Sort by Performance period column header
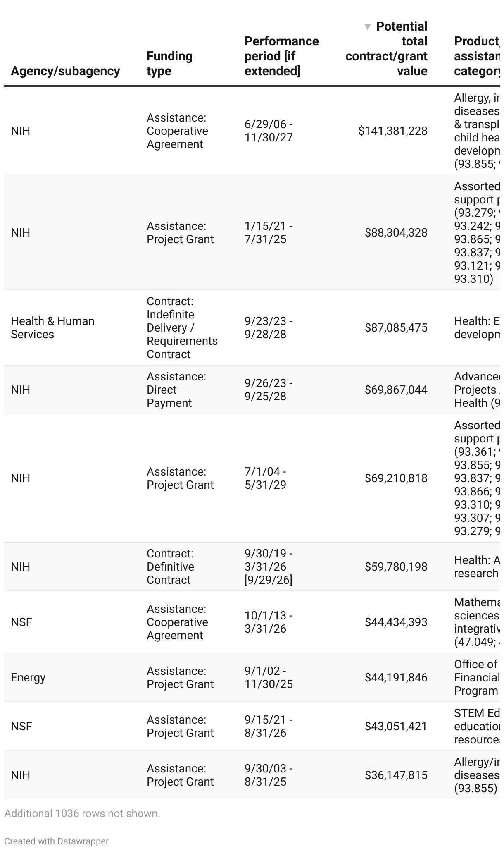This screenshot has width=504, height=851. pyautogui.click(x=281, y=56)
